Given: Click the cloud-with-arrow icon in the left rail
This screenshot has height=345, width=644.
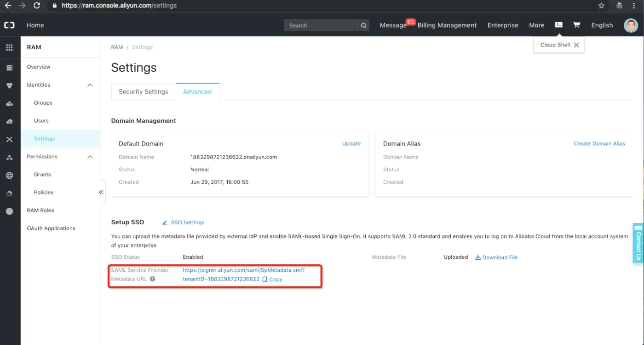Looking at the screenshot, I should click(x=9, y=122).
